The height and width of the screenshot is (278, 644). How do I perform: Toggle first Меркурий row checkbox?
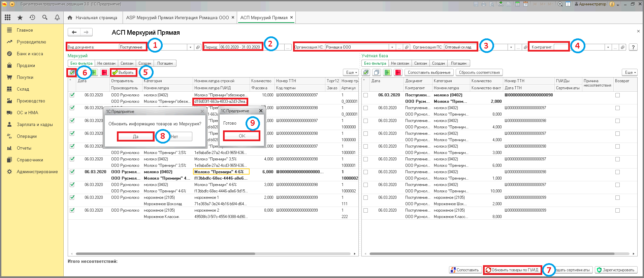(72, 95)
